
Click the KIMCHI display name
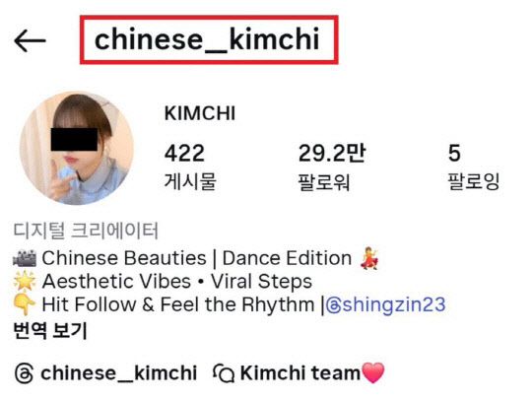click(x=200, y=113)
